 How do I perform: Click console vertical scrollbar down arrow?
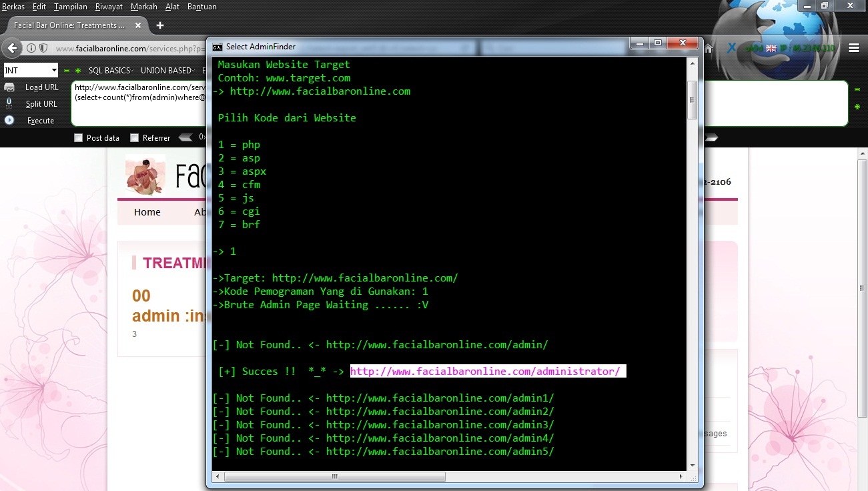click(x=693, y=466)
